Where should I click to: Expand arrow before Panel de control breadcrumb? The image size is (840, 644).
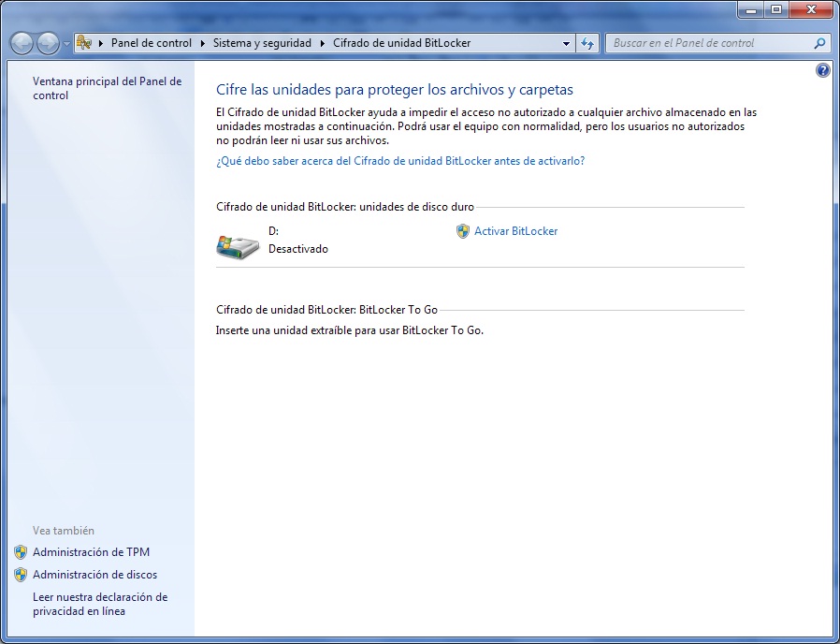[x=101, y=43]
